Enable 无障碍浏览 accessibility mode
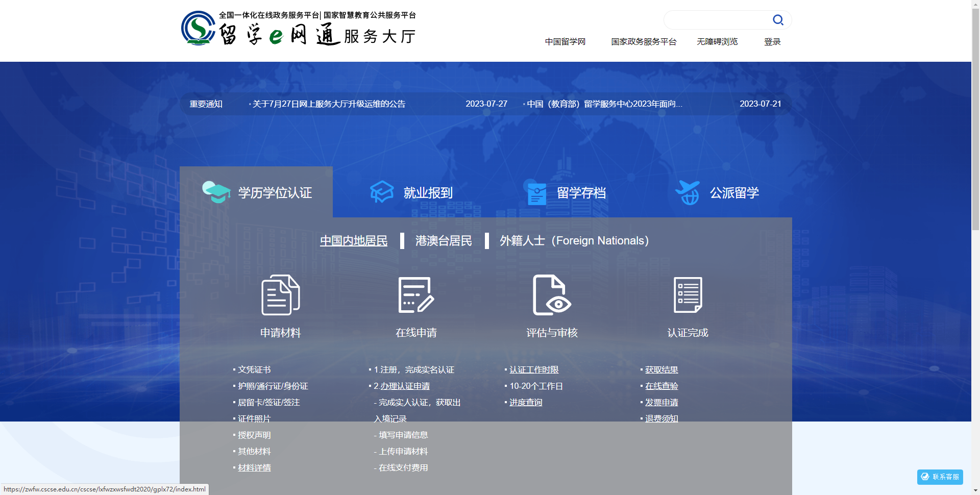The image size is (980, 495). (x=717, y=42)
